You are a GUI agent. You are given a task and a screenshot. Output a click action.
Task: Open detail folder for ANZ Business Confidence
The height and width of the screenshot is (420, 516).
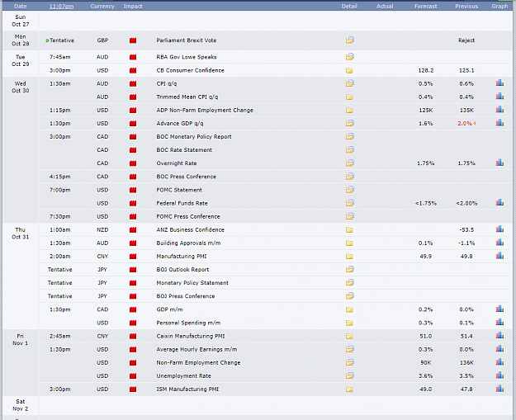[x=349, y=230]
